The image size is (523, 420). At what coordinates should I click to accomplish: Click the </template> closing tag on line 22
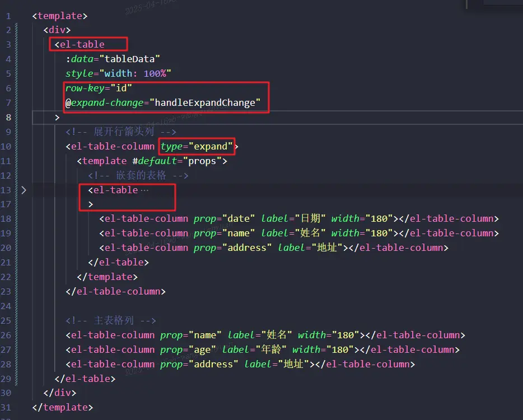click(x=107, y=277)
